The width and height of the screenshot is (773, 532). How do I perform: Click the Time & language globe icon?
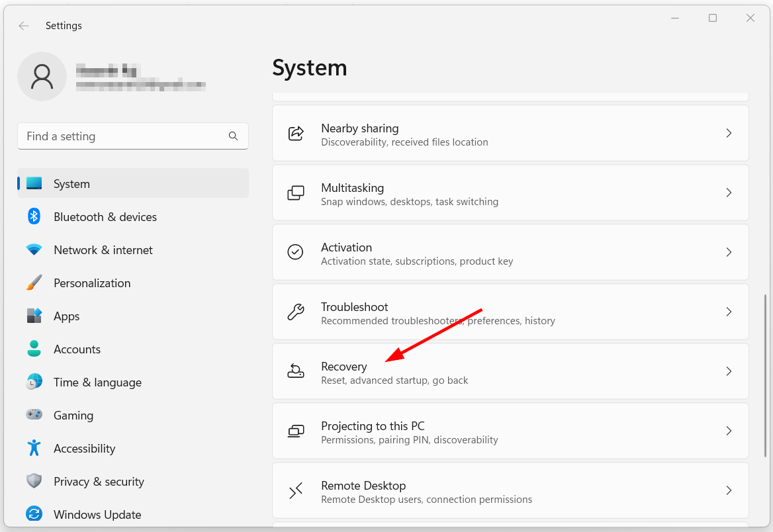(34, 382)
